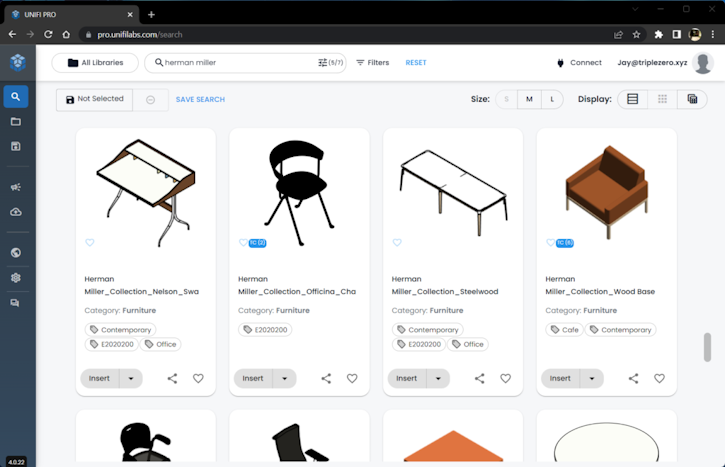Click the Cafe tag on Wood Base
The image size is (725, 467).
[565, 330]
